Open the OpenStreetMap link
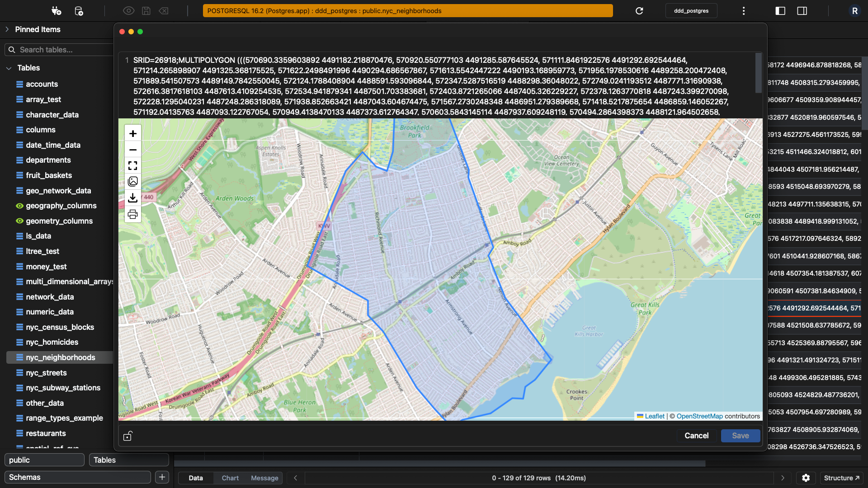The image size is (868, 488). tap(699, 416)
